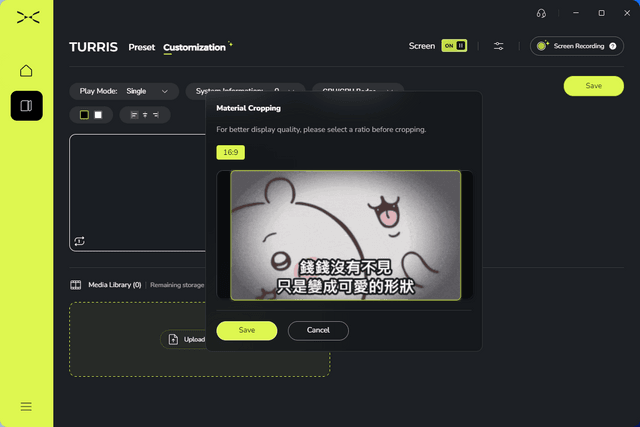Screen dimensions: 640x427
Task: Click the app logo in the sidebar top
Action: 28,17
